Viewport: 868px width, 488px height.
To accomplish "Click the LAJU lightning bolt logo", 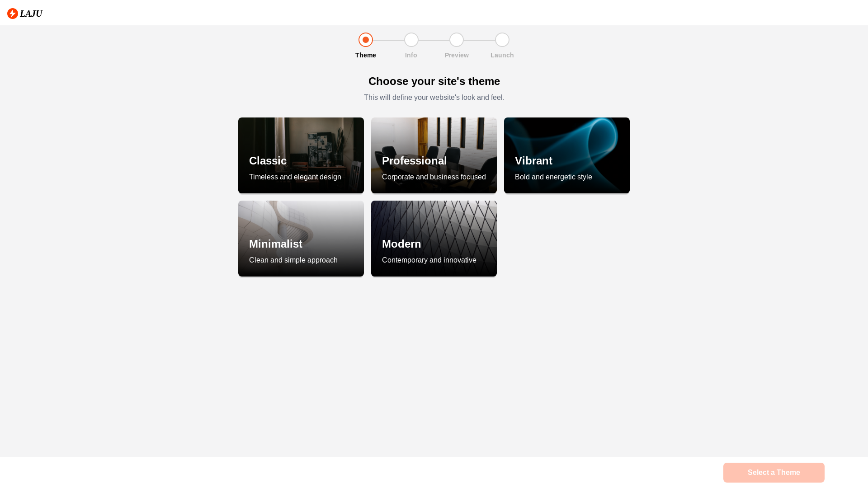I will (13, 14).
